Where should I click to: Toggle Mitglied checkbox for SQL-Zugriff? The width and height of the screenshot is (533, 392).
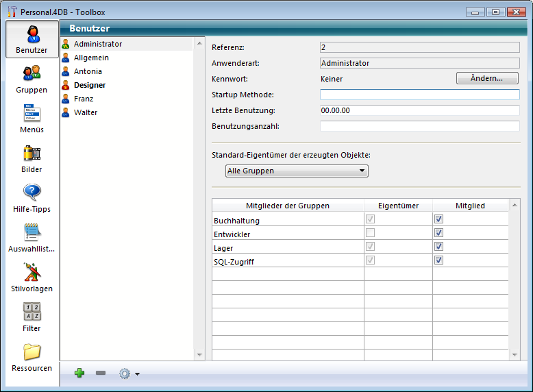[439, 260]
